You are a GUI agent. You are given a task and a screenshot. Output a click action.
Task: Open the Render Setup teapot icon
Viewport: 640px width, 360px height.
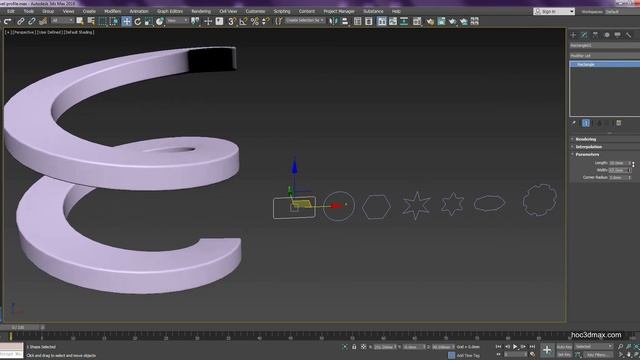(430, 21)
